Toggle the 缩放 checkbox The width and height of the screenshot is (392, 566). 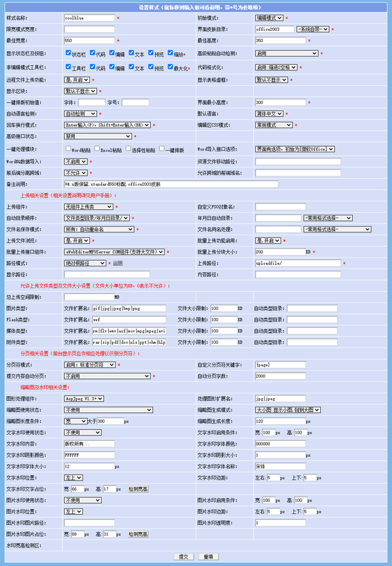[x=171, y=54]
